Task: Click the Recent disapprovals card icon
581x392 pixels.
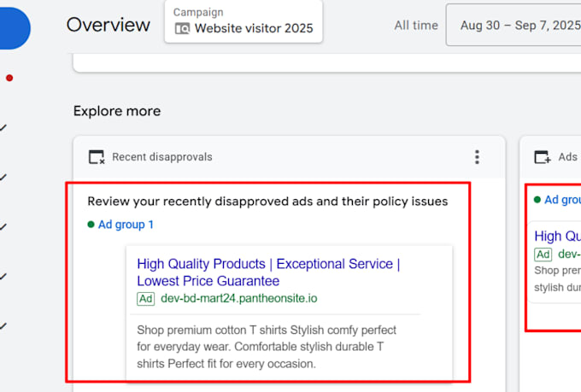Action: 97,157
